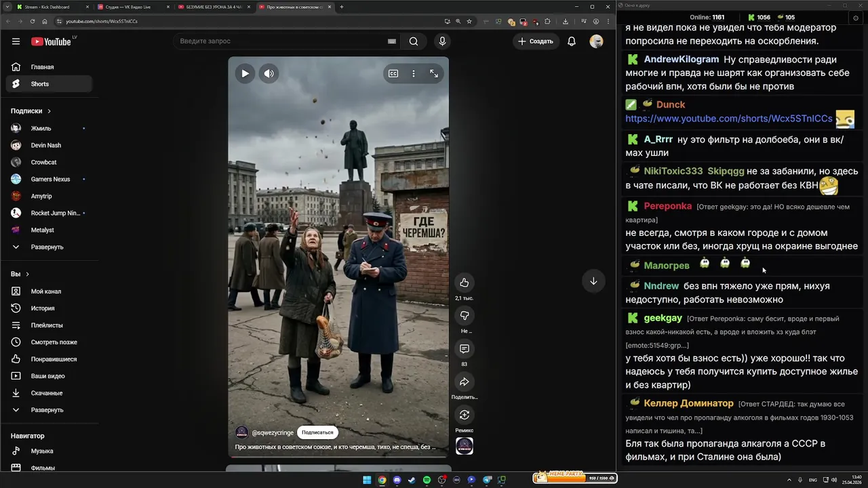Screen dimensions: 868x488
Task: Open the YouTube Shorts link in chat
Action: (x=729, y=119)
